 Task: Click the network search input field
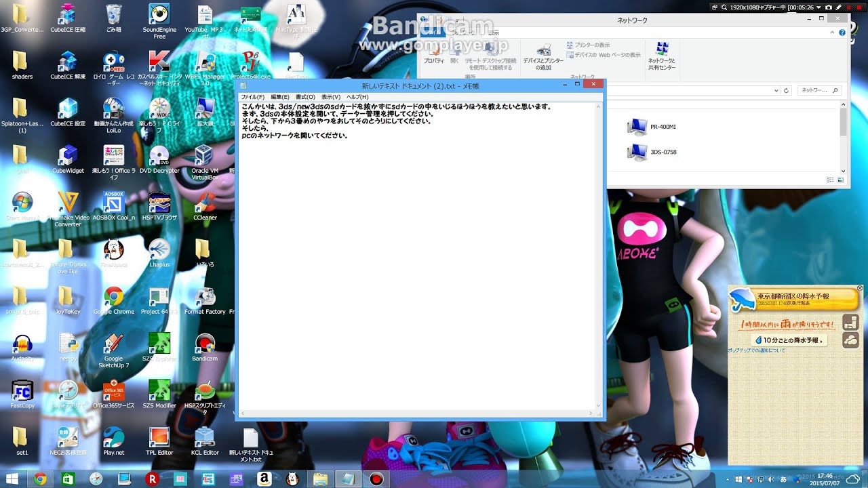pyautogui.click(x=816, y=90)
